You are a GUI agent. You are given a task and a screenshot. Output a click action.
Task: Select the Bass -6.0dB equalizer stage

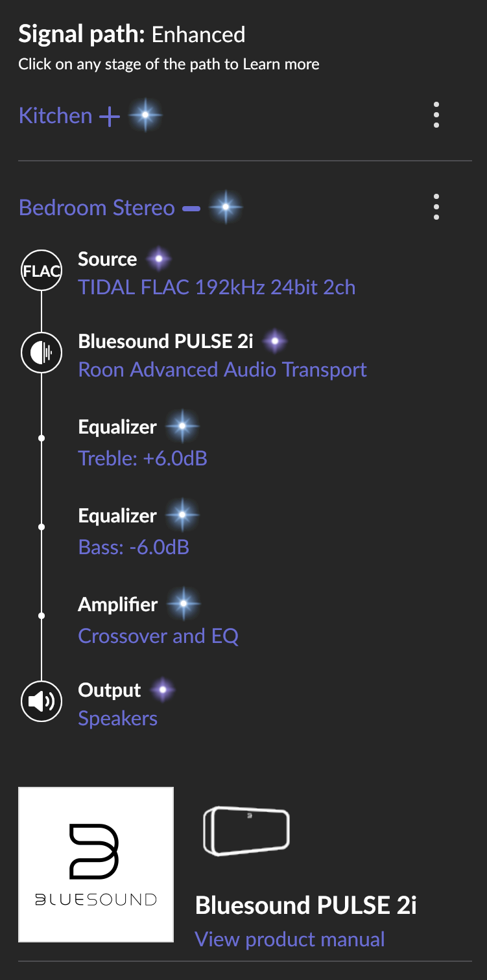134,547
